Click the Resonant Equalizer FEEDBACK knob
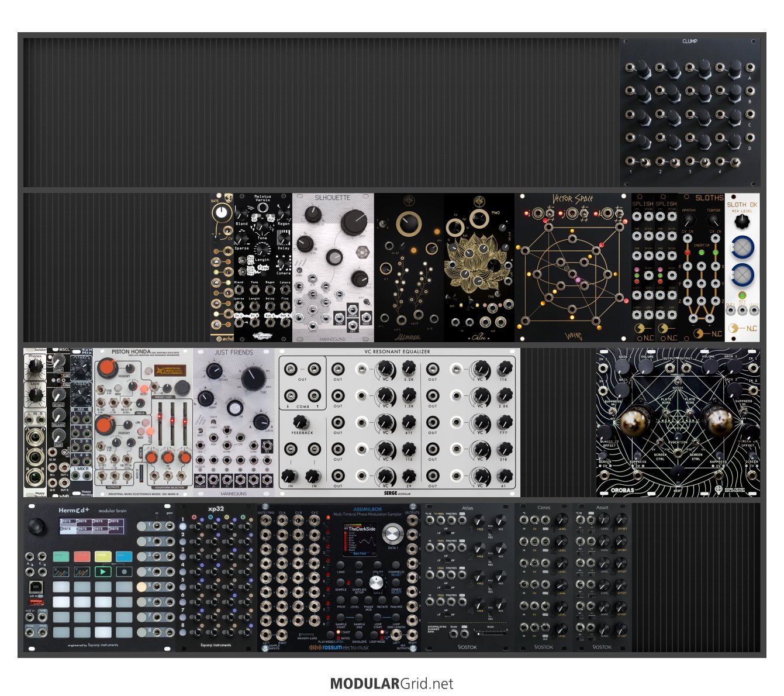 tap(301, 422)
